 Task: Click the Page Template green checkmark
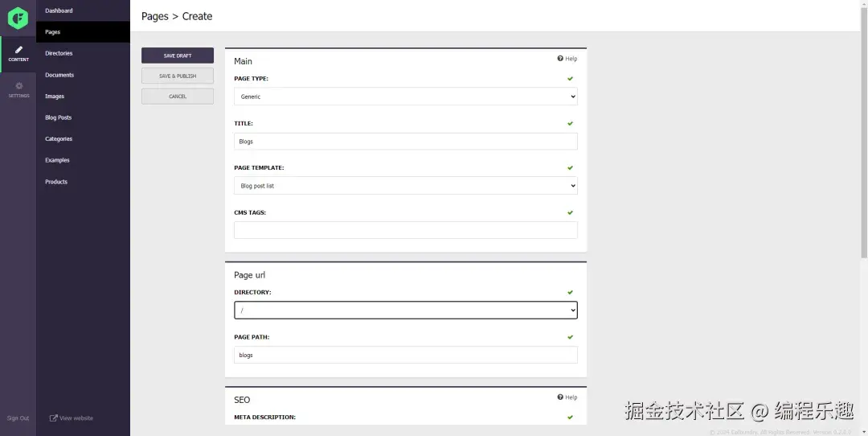570,168
